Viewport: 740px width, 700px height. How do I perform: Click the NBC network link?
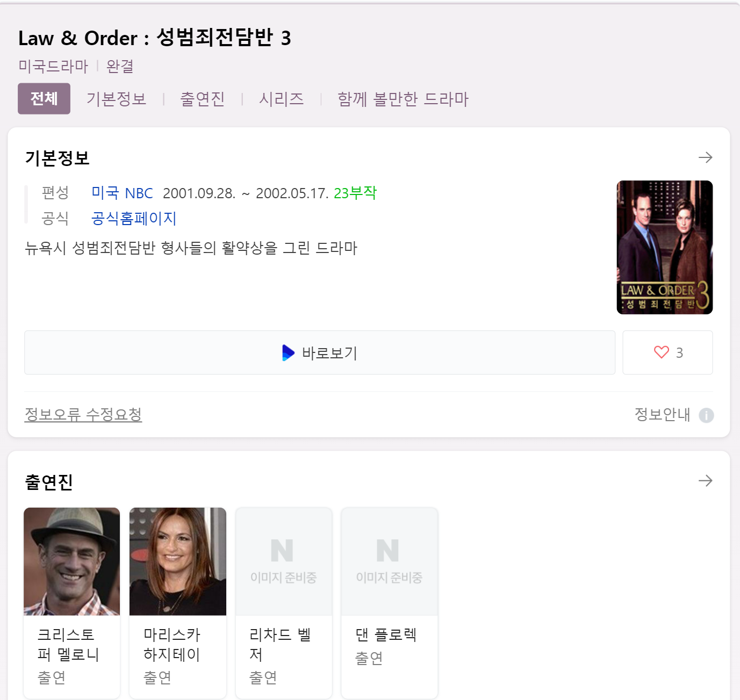[139, 193]
